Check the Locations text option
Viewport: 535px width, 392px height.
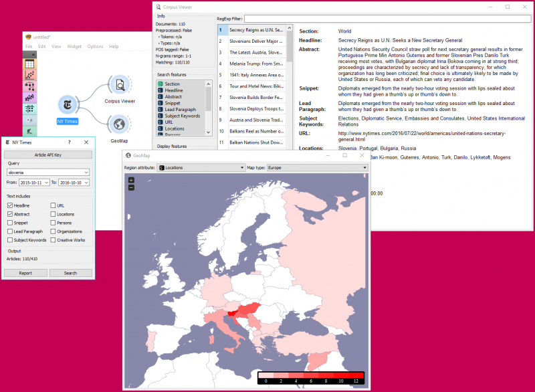53,214
